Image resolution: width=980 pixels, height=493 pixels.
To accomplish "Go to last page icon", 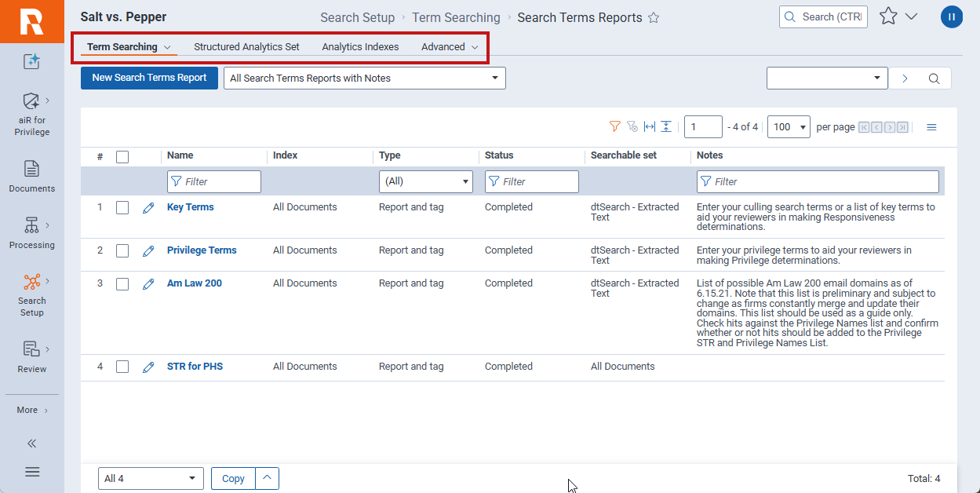I will click(x=903, y=127).
